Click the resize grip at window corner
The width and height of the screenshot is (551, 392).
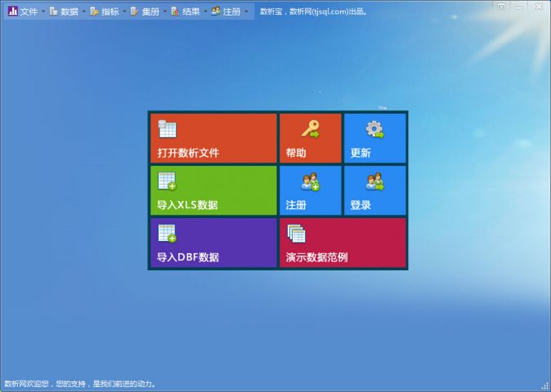546,387
